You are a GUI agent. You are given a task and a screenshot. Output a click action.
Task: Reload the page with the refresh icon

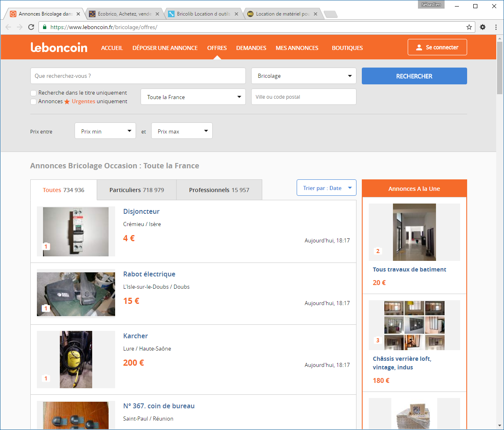tap(31, 27)
